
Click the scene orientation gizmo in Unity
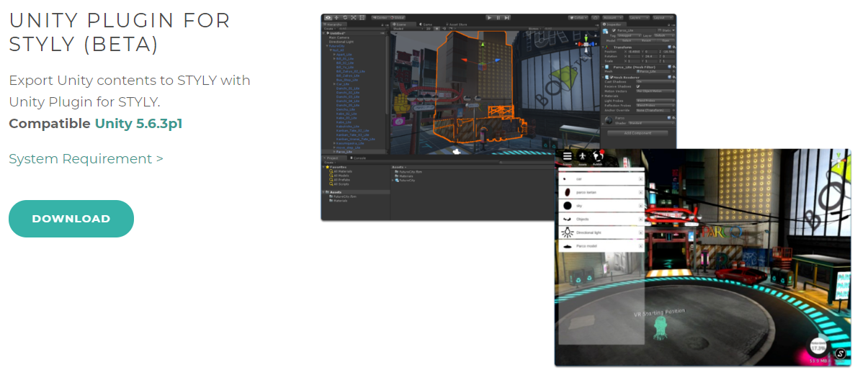586,45
